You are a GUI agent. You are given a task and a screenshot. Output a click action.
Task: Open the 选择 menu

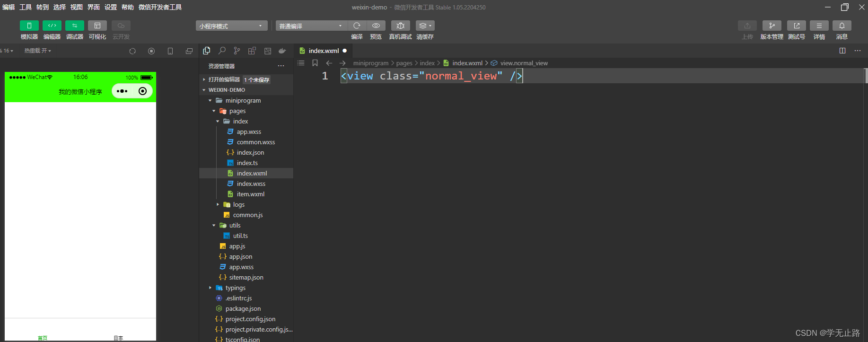[60, 7]
